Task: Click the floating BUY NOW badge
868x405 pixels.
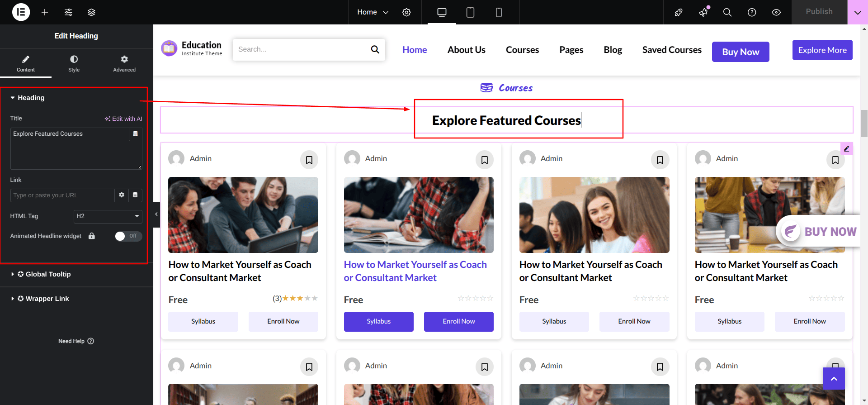Action: click(819, 231)
